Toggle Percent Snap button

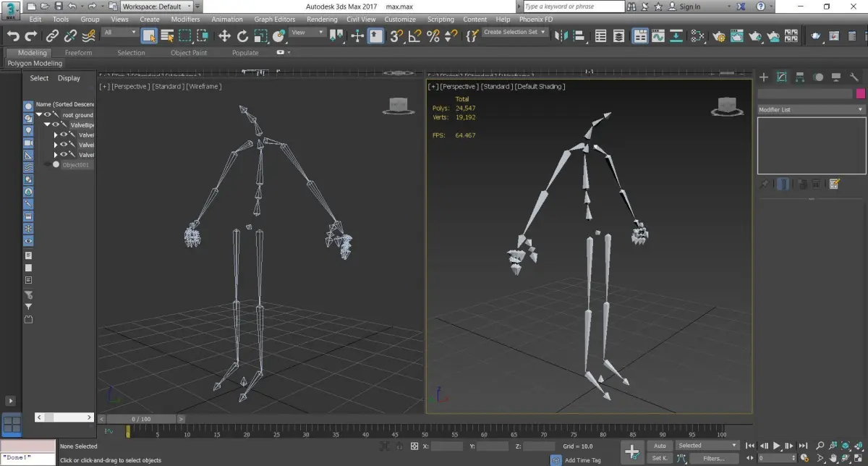(x=433, y=35)
